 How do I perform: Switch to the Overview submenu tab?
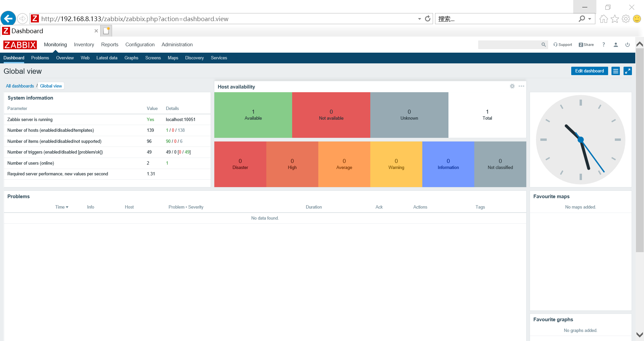tap(65, 58)
